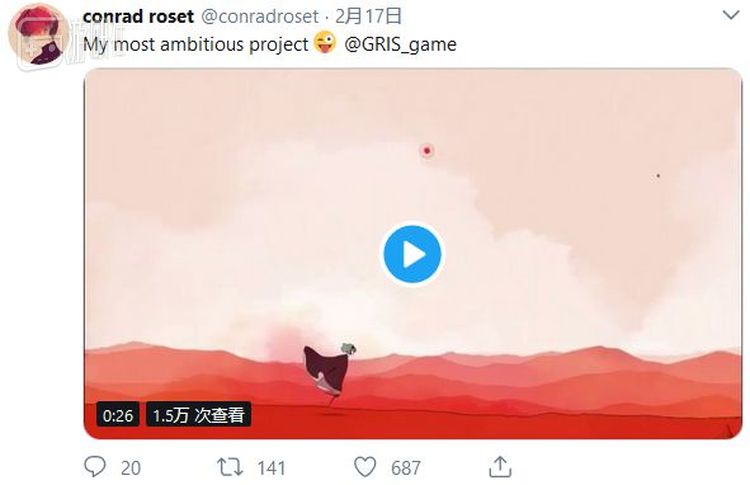Like the tweet with the heart icon
750x485 pixels.
tap(365, 467)
